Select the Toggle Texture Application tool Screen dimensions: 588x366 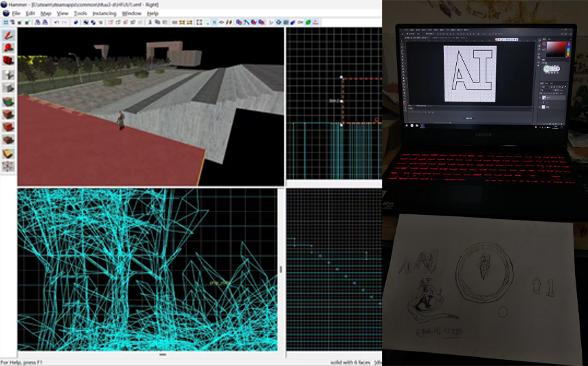click(x=9, y=100)
